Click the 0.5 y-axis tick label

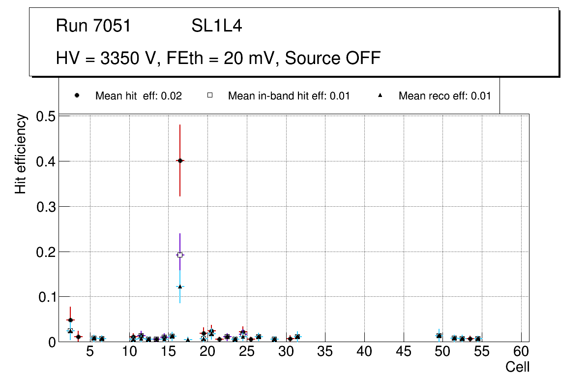click(x=46, y=117)
